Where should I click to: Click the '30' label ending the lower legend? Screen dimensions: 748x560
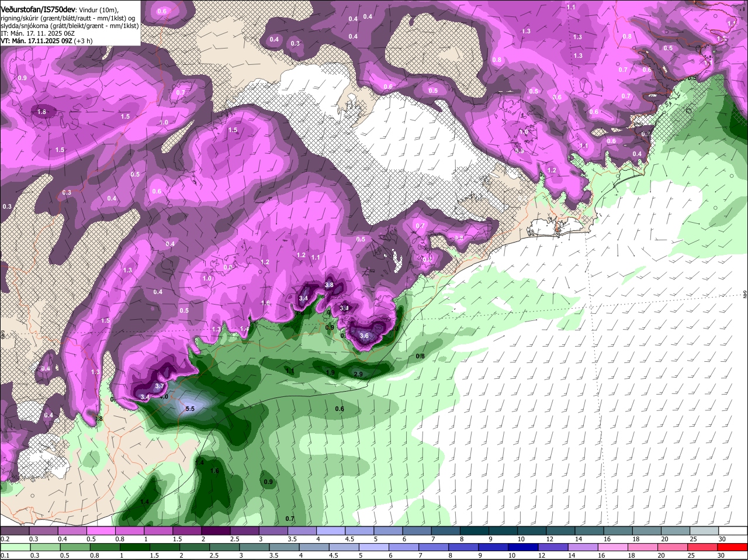click(x=721, y=555)
